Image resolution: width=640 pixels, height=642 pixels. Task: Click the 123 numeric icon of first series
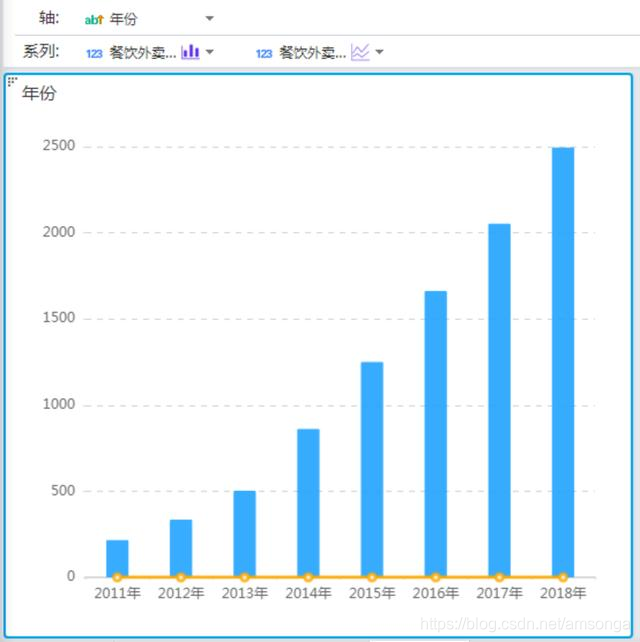94,53
